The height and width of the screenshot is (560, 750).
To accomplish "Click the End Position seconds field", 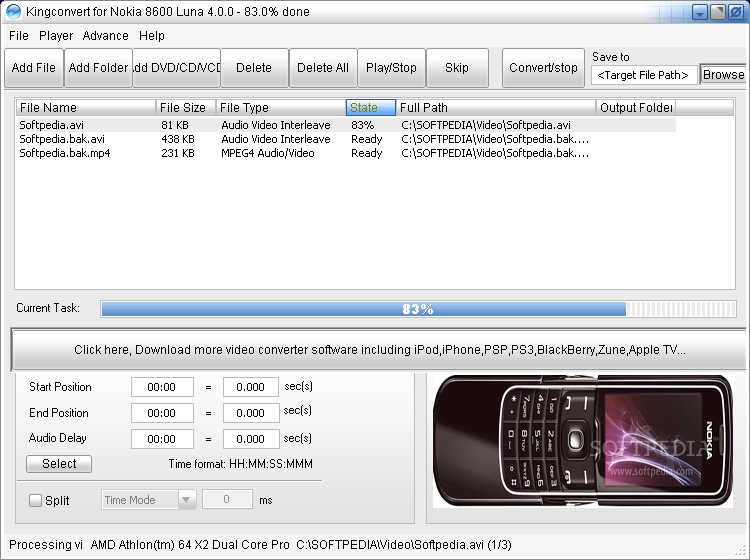I will tap(251, 413).
